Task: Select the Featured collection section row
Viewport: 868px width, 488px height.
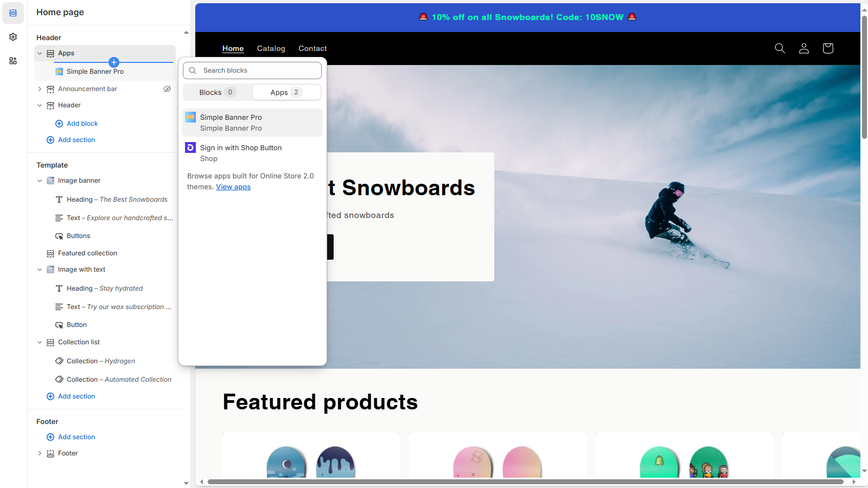Action: click(x=105, y=253)
